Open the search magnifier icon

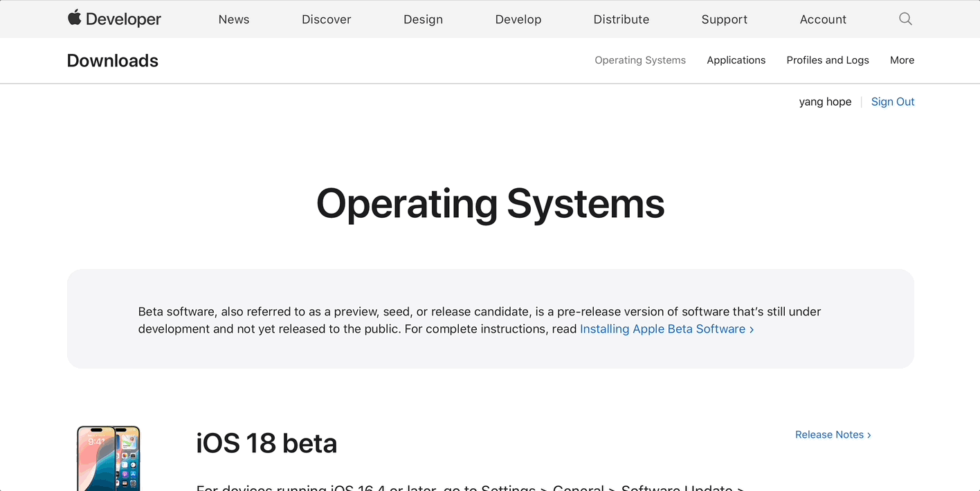click(x=905, y=19)
